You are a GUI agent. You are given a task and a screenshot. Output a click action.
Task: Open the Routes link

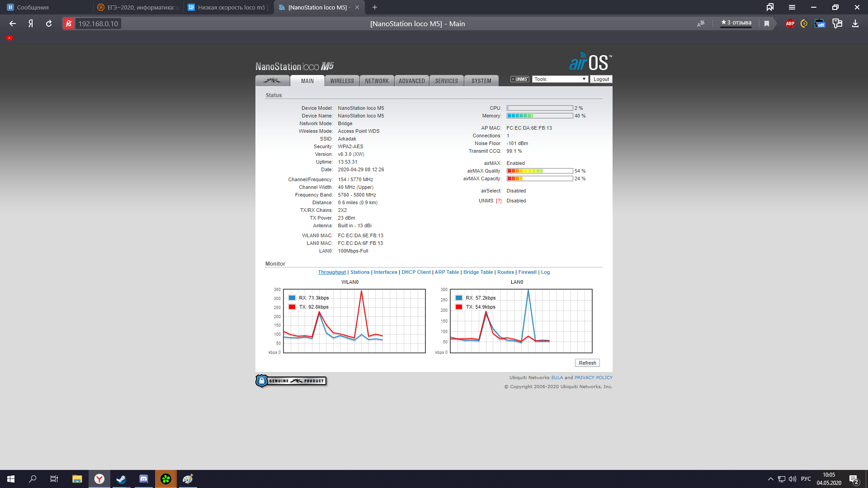pos(505,272)
